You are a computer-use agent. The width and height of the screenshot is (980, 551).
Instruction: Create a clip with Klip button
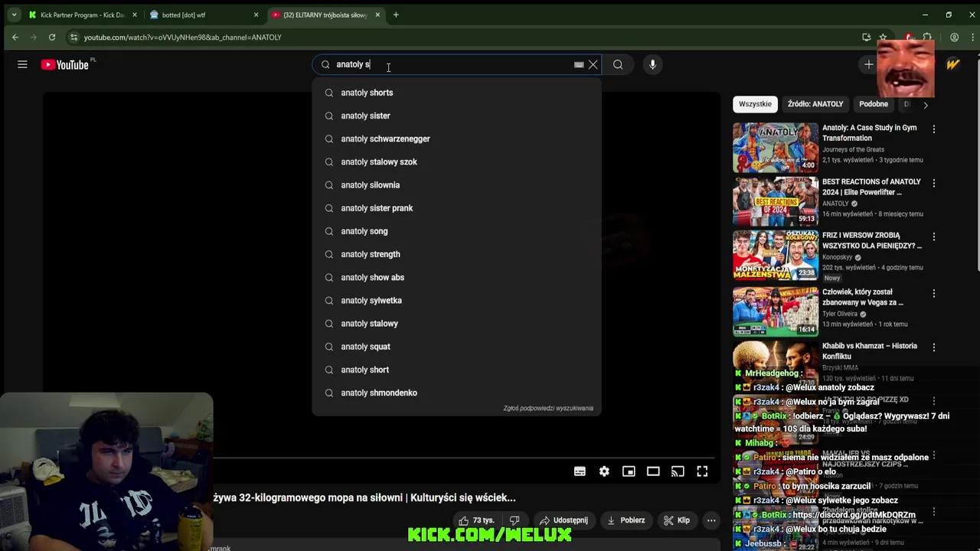pos(677,520)
